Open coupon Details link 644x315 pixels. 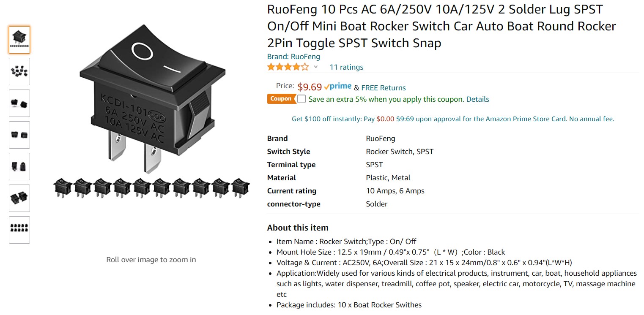click(x=478, y=99)
